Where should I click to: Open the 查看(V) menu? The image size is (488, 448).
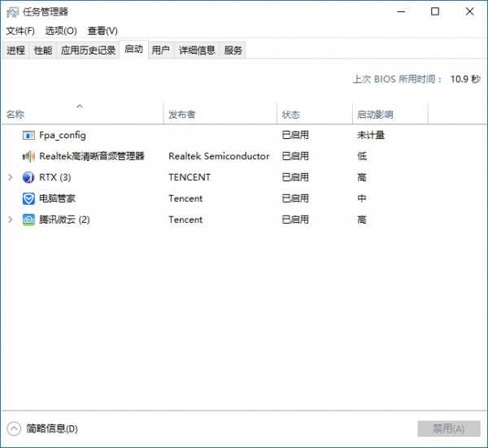(102, 31)
